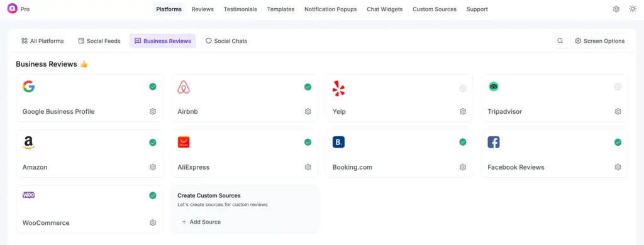Image resolution: width=644 pixels, height=245 pixels.
Task: Click the Tripadvisor card label
Action: click(505, 112)
